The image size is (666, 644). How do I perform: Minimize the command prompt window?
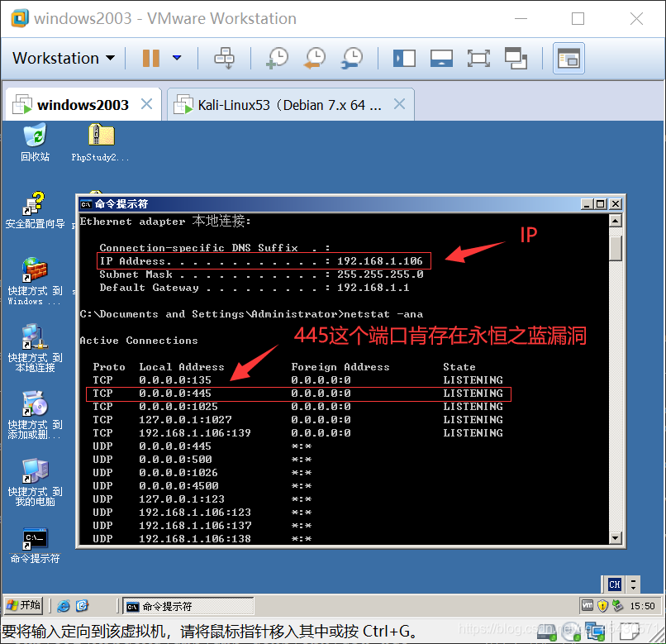[587, 204]
